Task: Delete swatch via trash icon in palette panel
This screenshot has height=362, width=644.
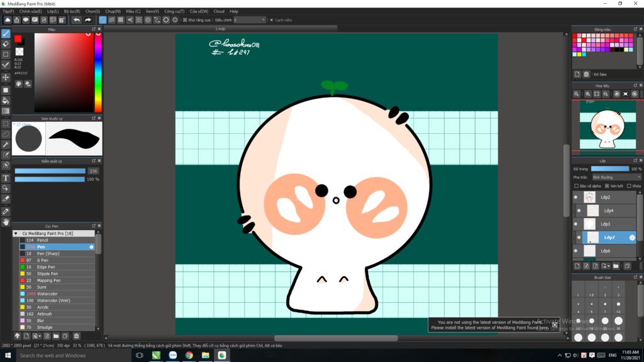Action: pos(586,74)
